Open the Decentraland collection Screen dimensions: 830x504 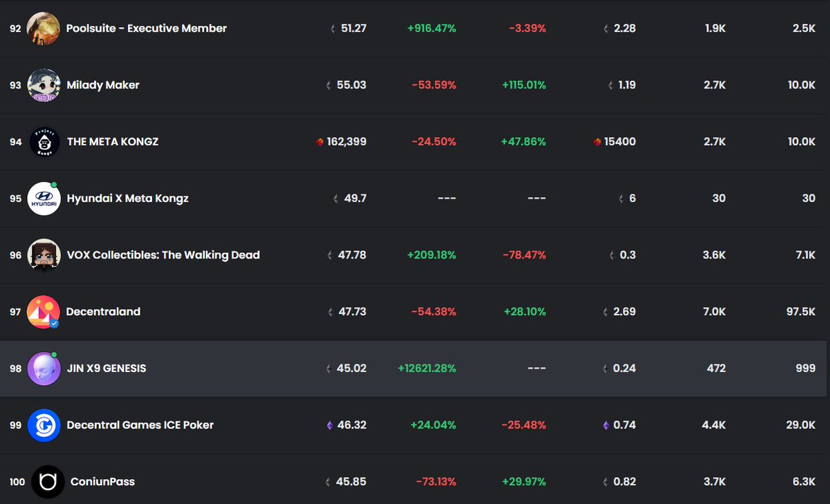pyautogui.click(x=104, y=312)
